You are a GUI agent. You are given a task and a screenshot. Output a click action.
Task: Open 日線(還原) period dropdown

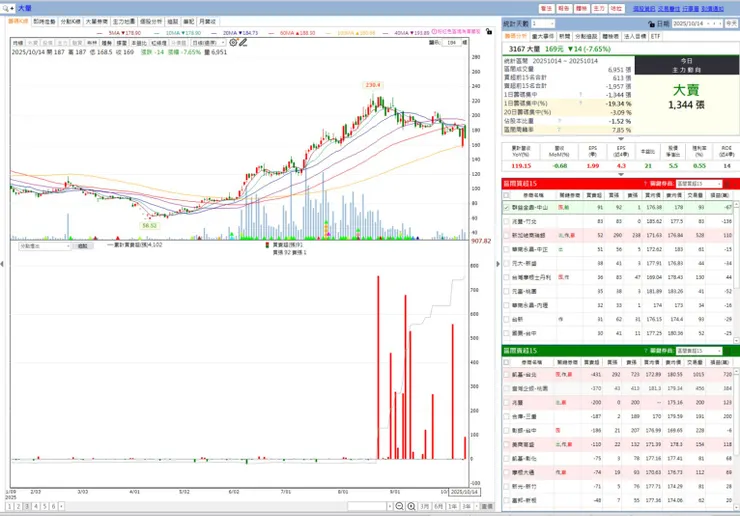(208, 43)
